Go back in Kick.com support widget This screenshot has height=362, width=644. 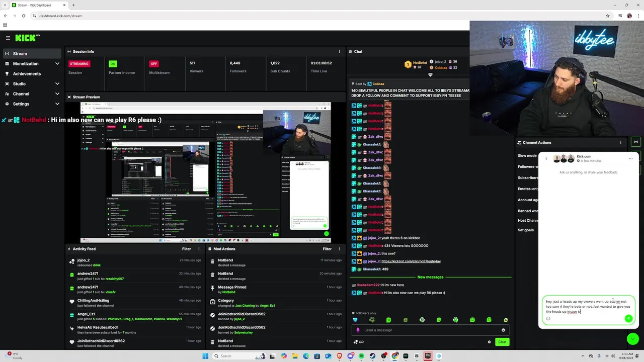pos(546,159)
